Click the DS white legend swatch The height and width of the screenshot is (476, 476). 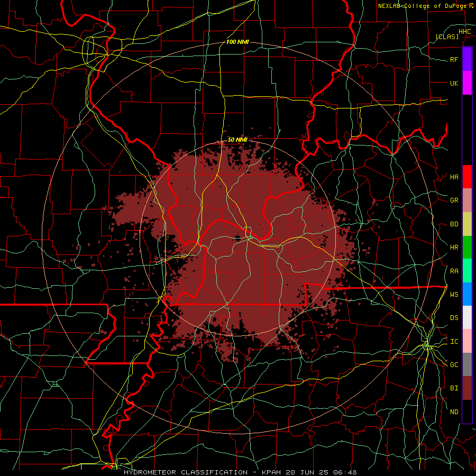coord(467,317)
